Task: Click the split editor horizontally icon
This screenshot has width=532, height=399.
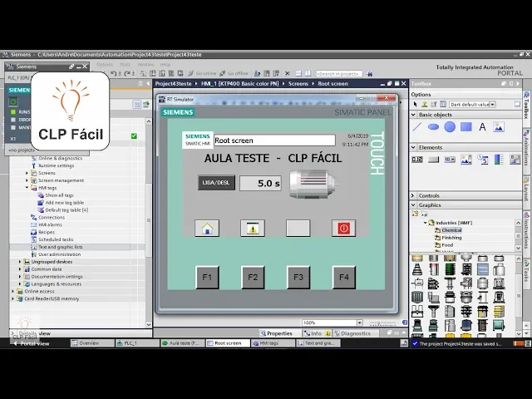Action: [x=298, y=73]
